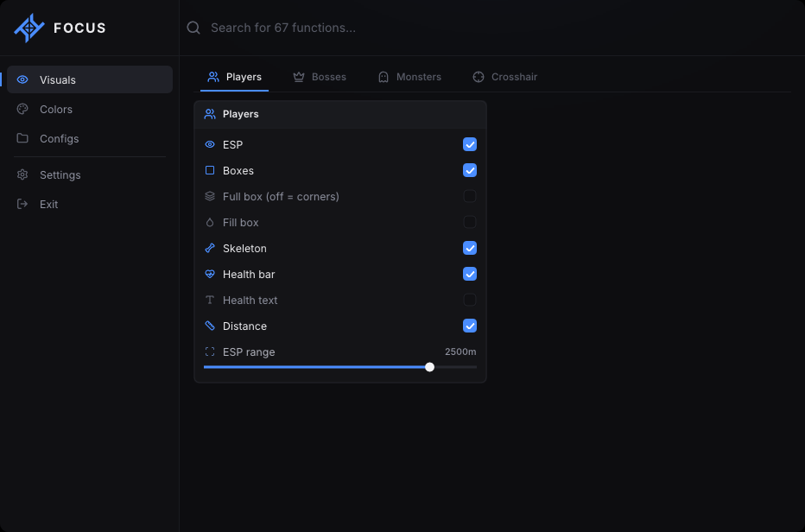Click the ESP range frame icon
The height and width of the screenshot is (532, 805).
(x=210, y=351)
